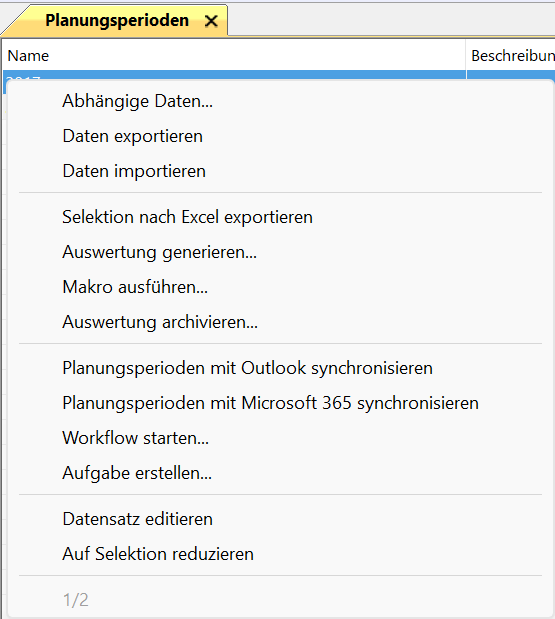
Task: Click highlighted row's Beschreibung cell
Action: point(511,75)
